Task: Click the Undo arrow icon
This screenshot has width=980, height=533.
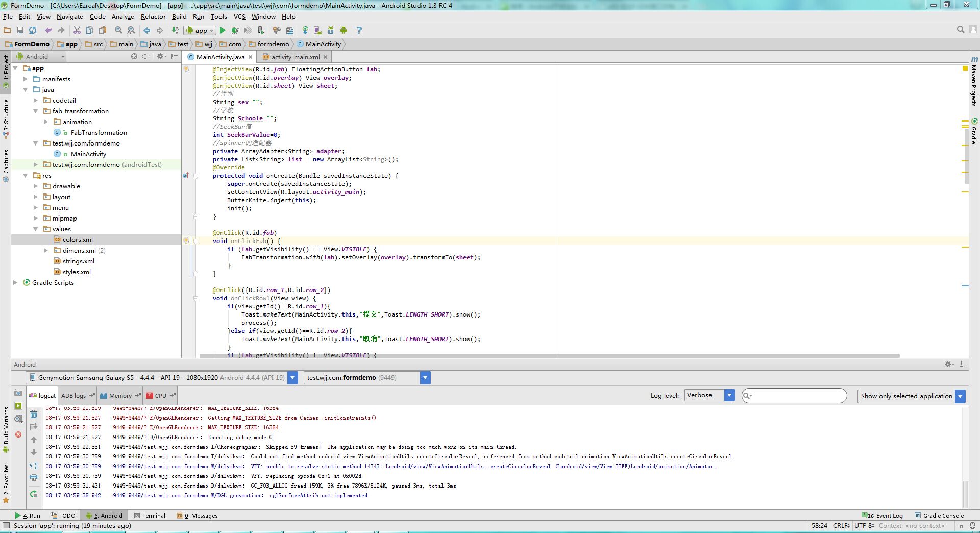Action: tap(48, 30)
